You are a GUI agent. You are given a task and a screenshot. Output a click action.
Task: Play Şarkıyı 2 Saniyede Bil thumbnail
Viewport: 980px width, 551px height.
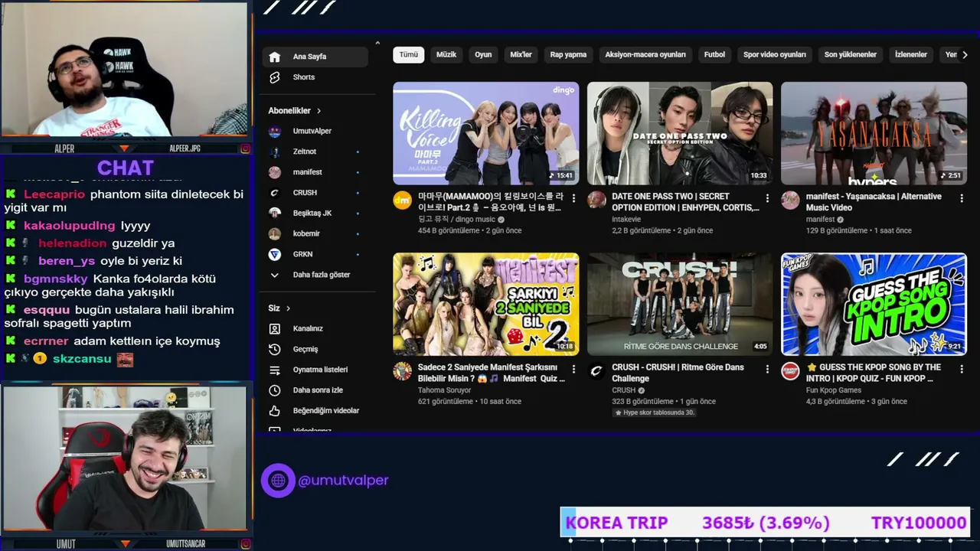tap(486, 305)
